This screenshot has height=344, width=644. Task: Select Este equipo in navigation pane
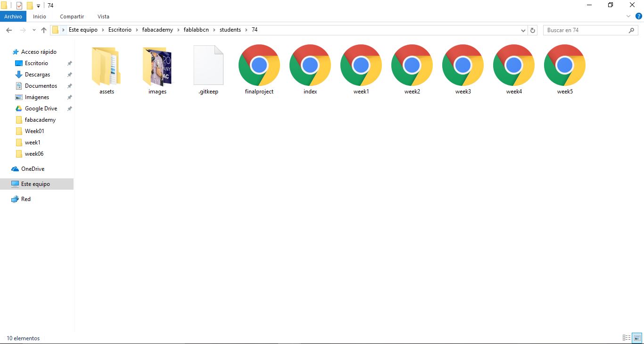tap(37, 184)
